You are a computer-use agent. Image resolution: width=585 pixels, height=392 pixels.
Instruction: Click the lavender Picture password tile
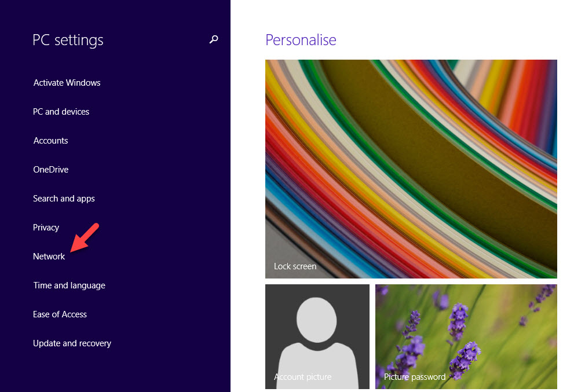coord(466,336)
